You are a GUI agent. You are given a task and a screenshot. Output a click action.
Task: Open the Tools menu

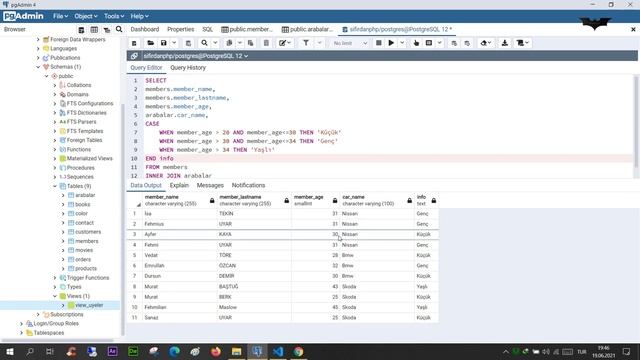pos(113,16)
